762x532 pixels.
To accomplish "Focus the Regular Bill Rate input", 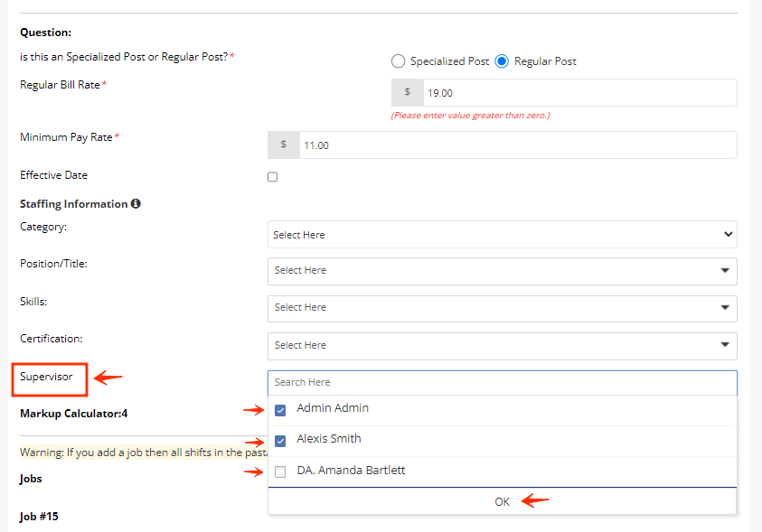I will pyautogui.click(x=579, y=92).
